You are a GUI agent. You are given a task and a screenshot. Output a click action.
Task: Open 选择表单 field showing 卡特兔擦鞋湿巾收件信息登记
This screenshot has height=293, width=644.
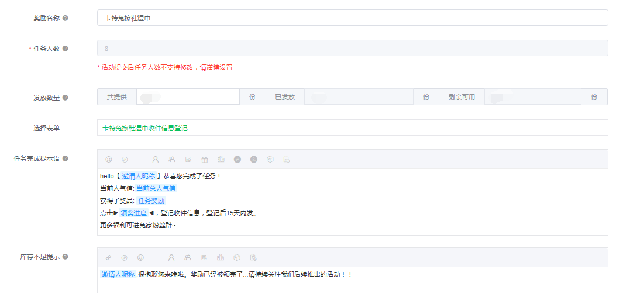352,127
